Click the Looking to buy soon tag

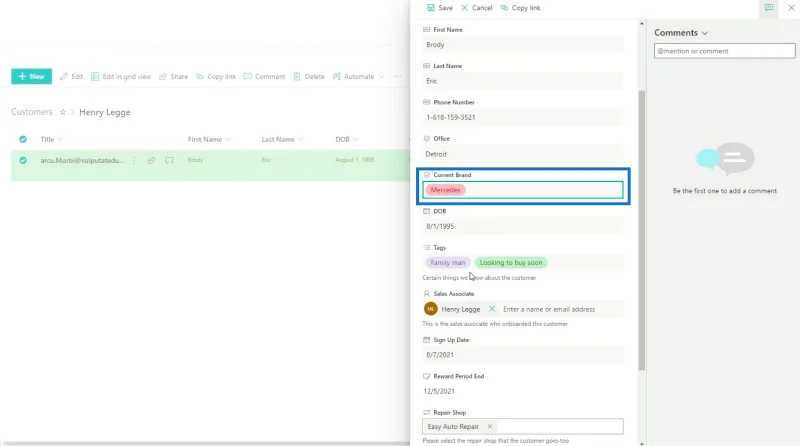tap(511, 262)
